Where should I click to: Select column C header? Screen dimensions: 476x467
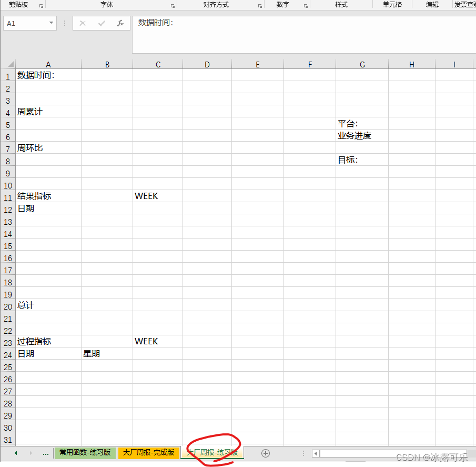[158, 64]
